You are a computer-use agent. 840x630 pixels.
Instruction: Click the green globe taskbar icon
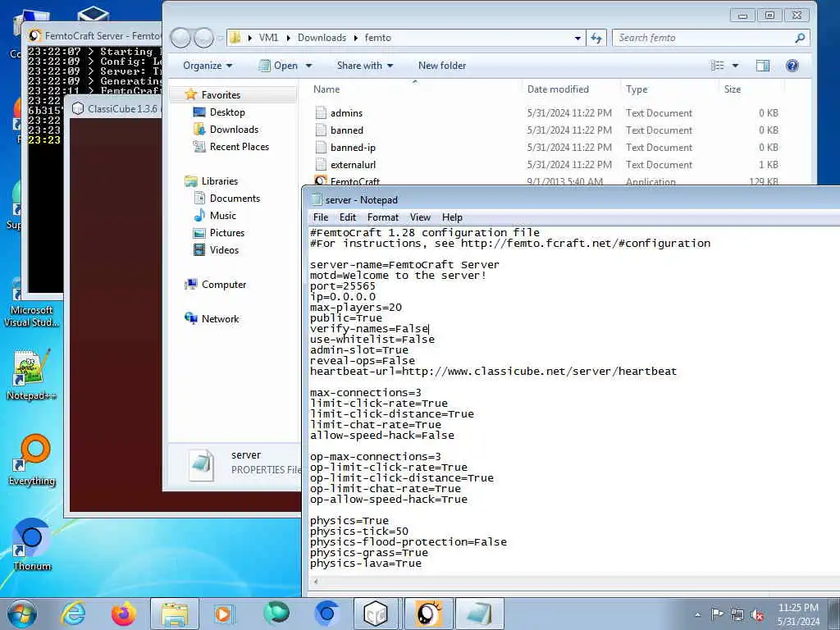(276, 614)
